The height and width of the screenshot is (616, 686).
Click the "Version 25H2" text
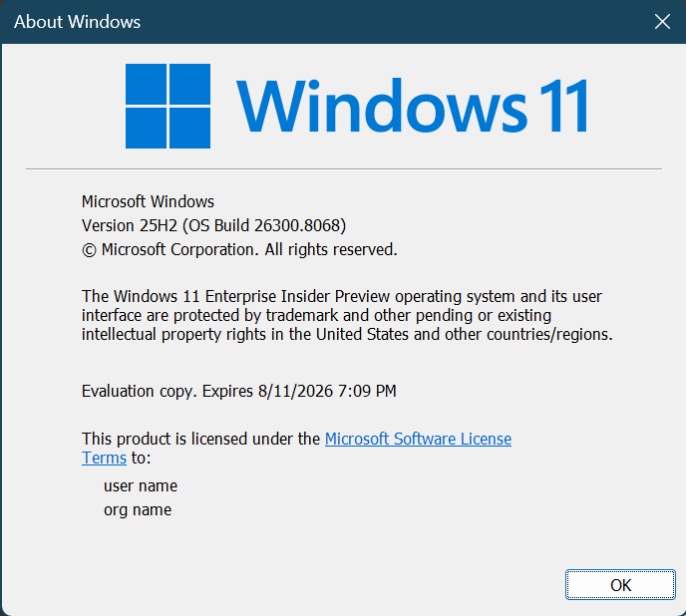128,225
